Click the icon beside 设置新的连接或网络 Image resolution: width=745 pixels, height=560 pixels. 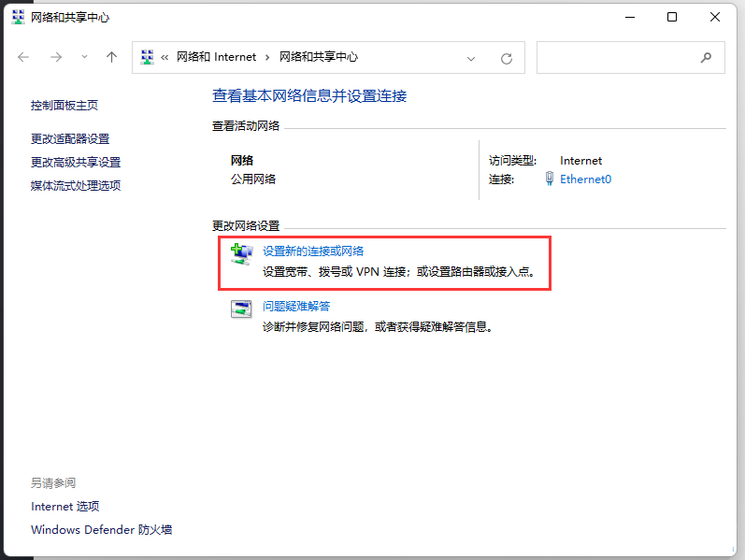pos(241,253)
